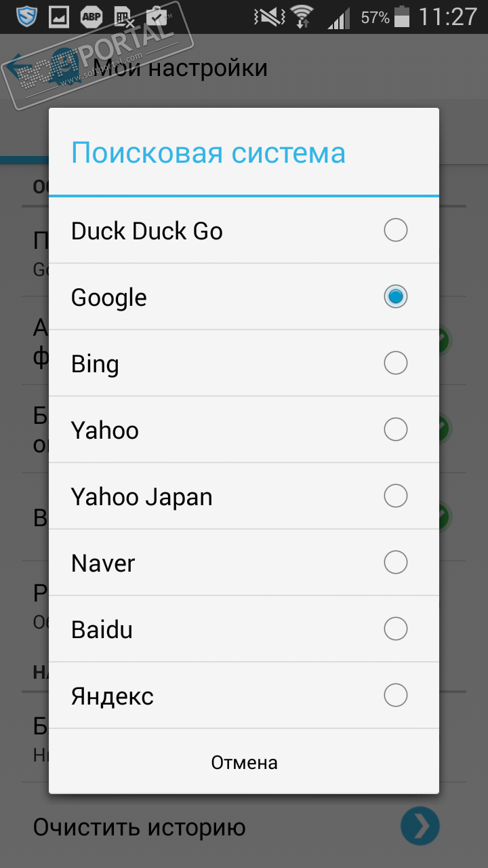Tap the Очистить историю setting row

point(139,828)
